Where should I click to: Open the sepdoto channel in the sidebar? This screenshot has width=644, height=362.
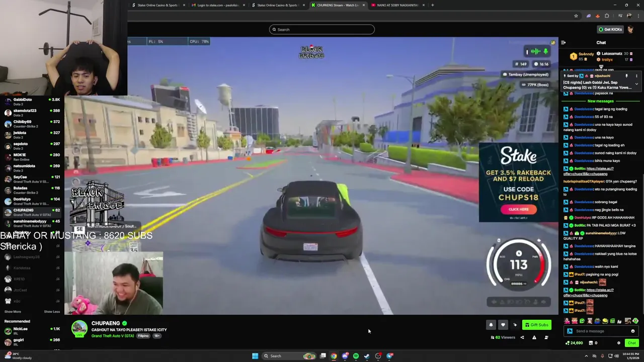click(x=32, y=146)
